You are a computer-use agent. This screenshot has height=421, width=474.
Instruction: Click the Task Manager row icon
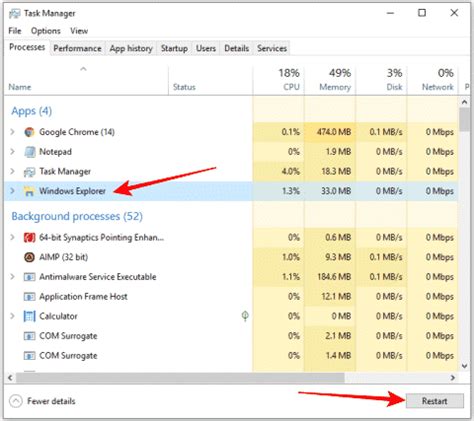(x=29, y=172)
